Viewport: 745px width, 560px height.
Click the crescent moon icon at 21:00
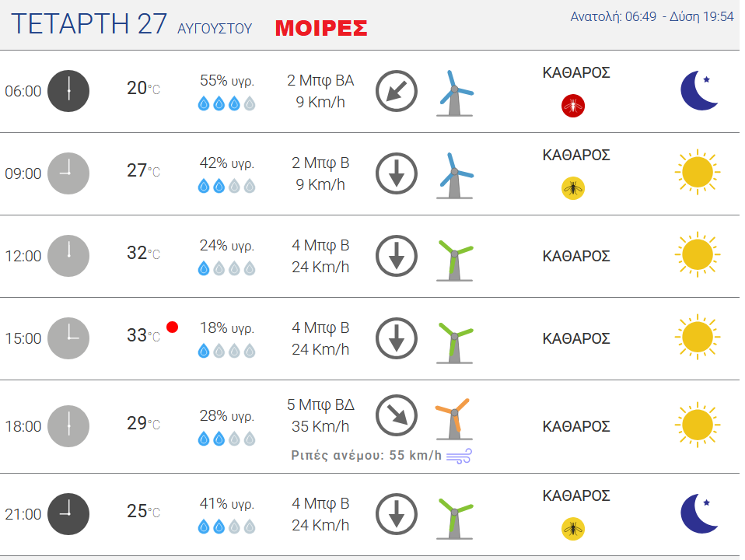(x=699, y=514)
